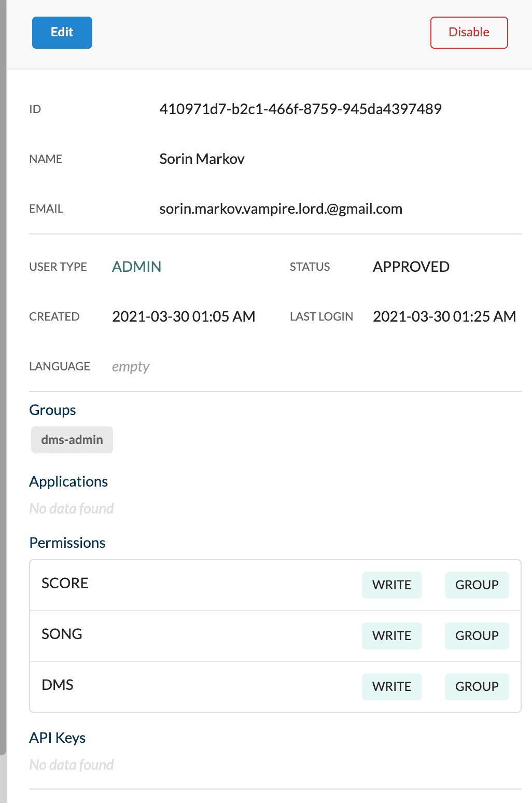The image size is (532, 803).
Task: Click the email address value
Action: pyautogui.click(x=281, y=209)
